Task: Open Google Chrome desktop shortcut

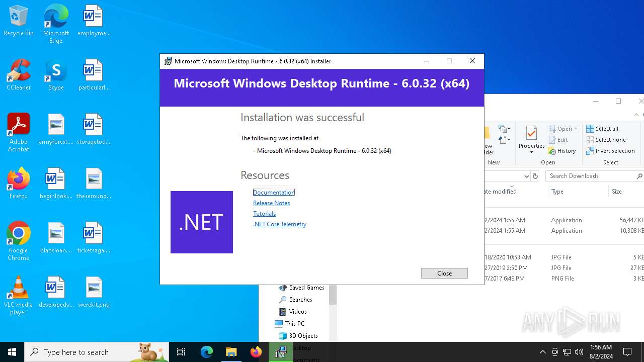Action: (19, 241)
